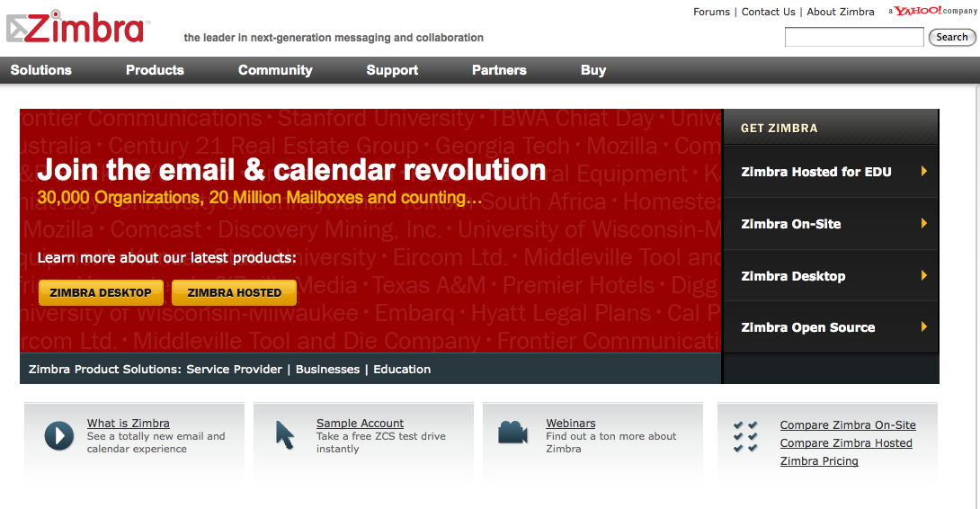Screen dimensions: 980x509
Task: Click the Yahoo! company logo
Action: pos(931,11)
